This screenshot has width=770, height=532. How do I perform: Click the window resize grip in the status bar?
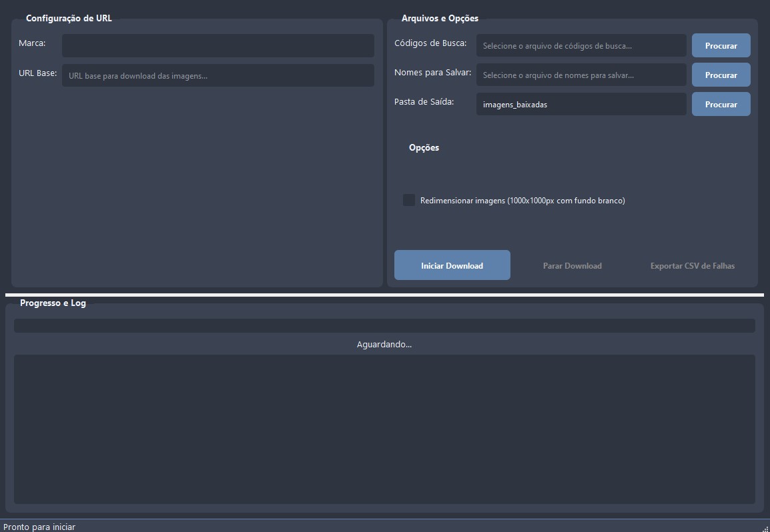point(765,527)
